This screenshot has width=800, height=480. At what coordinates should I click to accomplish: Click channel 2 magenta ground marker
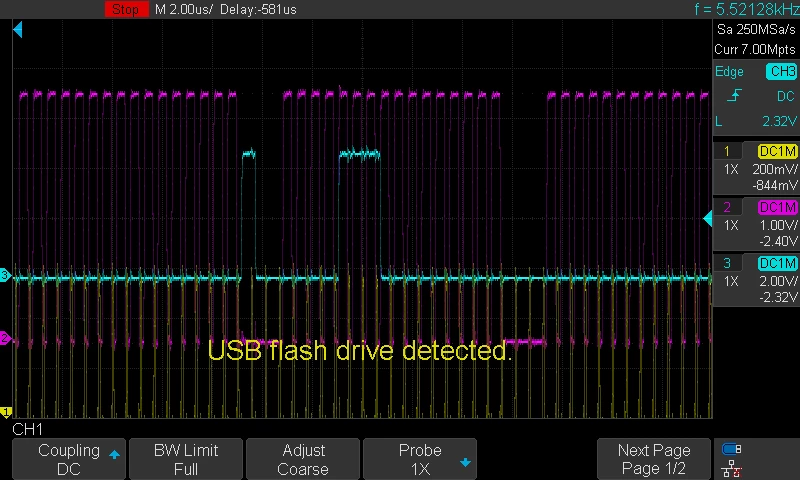pyautogui.click(x=5, y=338)
